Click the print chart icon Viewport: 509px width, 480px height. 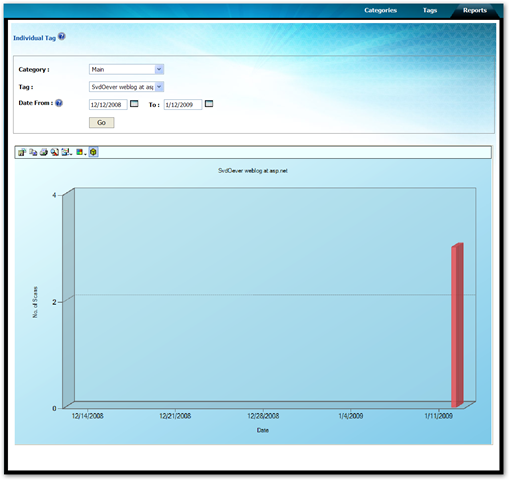coord(44,152)
